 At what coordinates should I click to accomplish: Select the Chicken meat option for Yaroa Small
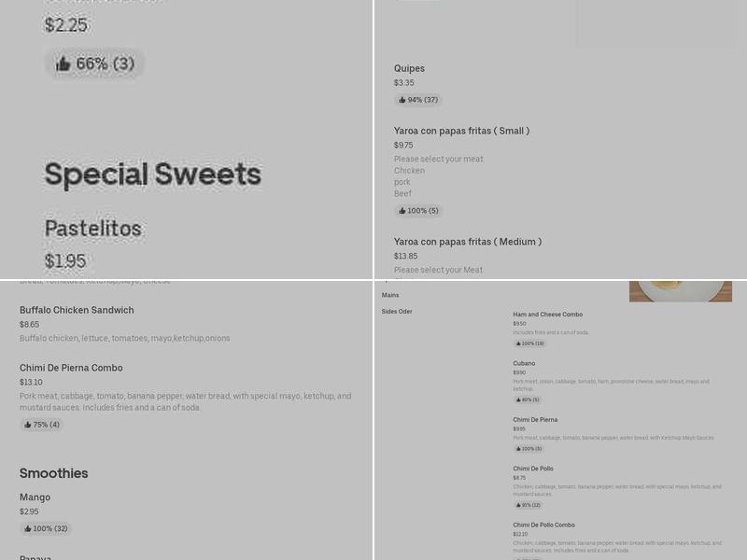click(409, 170)
